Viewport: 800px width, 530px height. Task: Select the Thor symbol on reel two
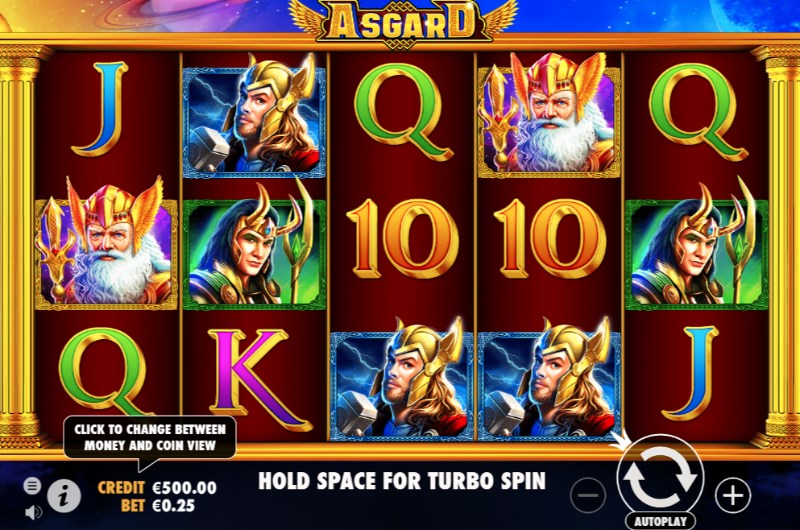pyautogui.click(x=254, y=115)
